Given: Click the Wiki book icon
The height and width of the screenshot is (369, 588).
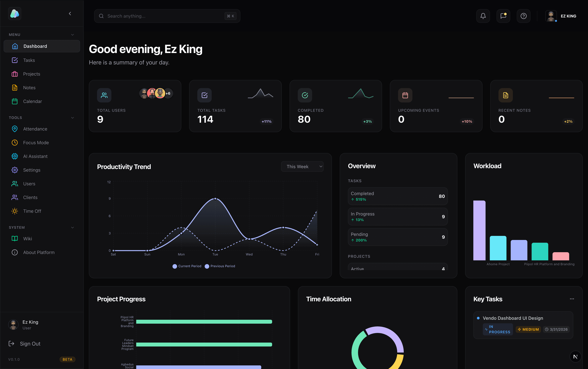Looking at the screenshot, I should [x=15, y=238].
